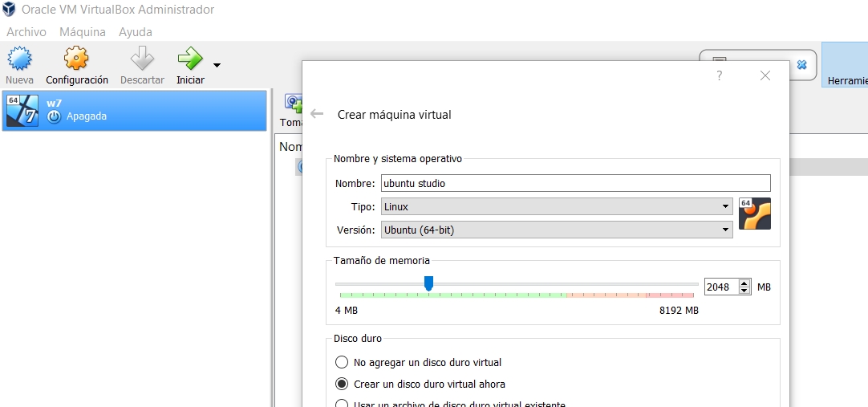Click the blue X icon in tools pill

pos(801,65)
